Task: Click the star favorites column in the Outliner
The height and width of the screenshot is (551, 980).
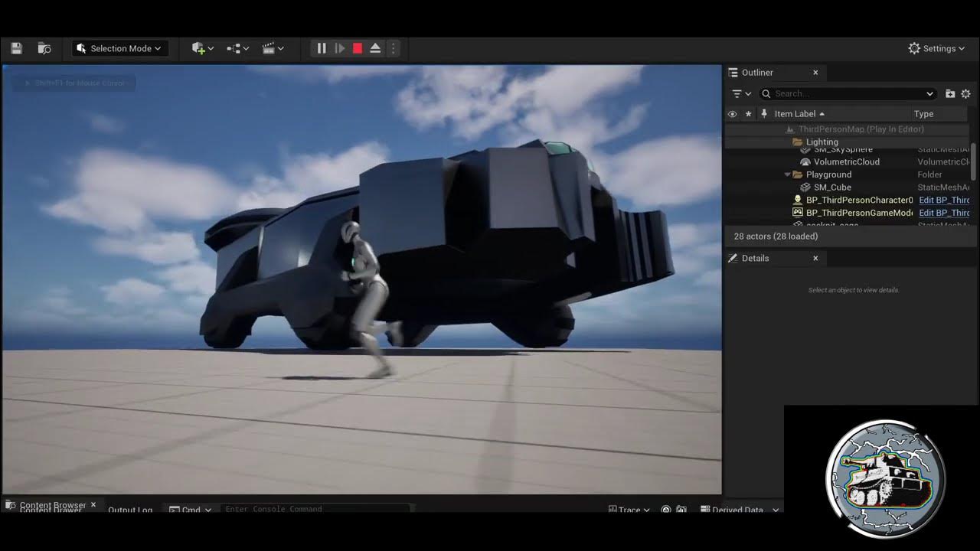Action: (x=747, y=113)
